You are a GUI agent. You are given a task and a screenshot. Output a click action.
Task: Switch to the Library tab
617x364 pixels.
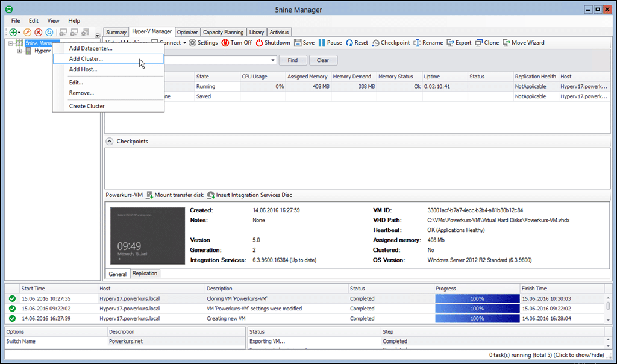257,33
